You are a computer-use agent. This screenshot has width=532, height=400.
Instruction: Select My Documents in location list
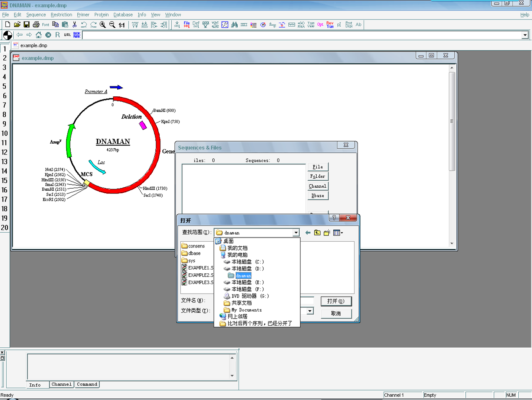[243, 310]
